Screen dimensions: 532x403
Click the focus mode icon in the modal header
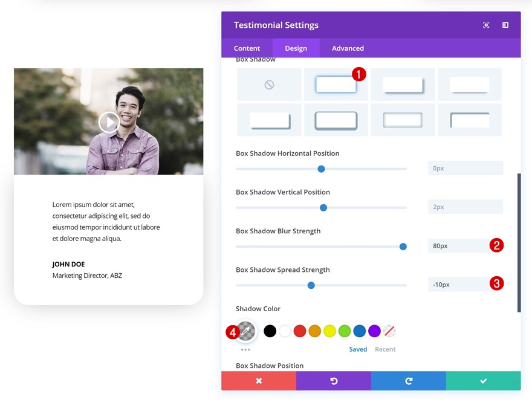click(x=486, y=25)
